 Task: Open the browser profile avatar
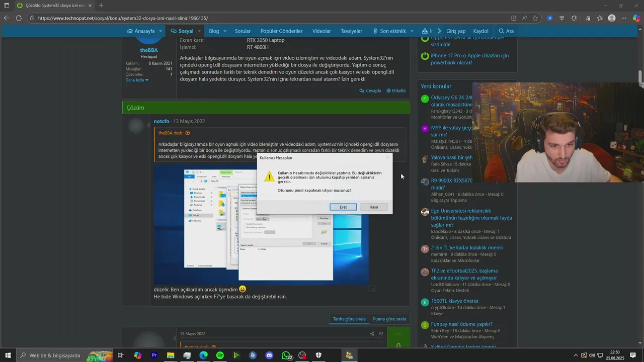(x=612, y=18)
